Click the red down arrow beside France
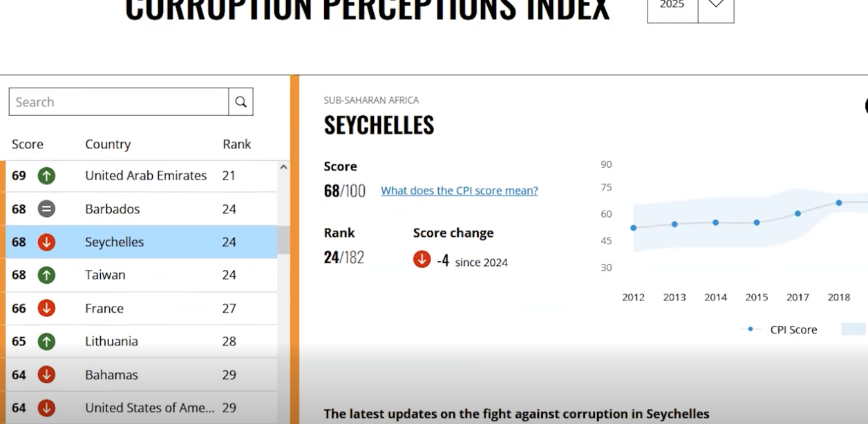868x424 pixels. (x=46, y=309)
